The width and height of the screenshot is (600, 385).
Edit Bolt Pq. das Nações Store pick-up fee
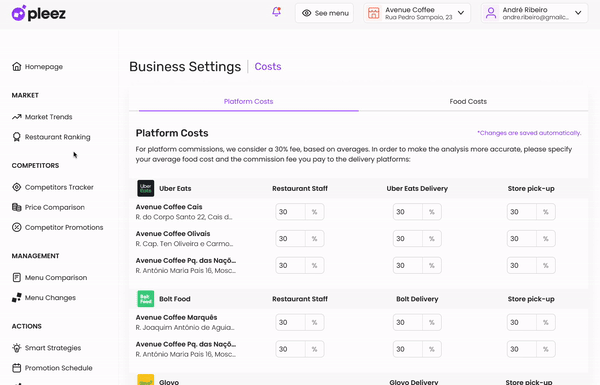pos(522,349)
